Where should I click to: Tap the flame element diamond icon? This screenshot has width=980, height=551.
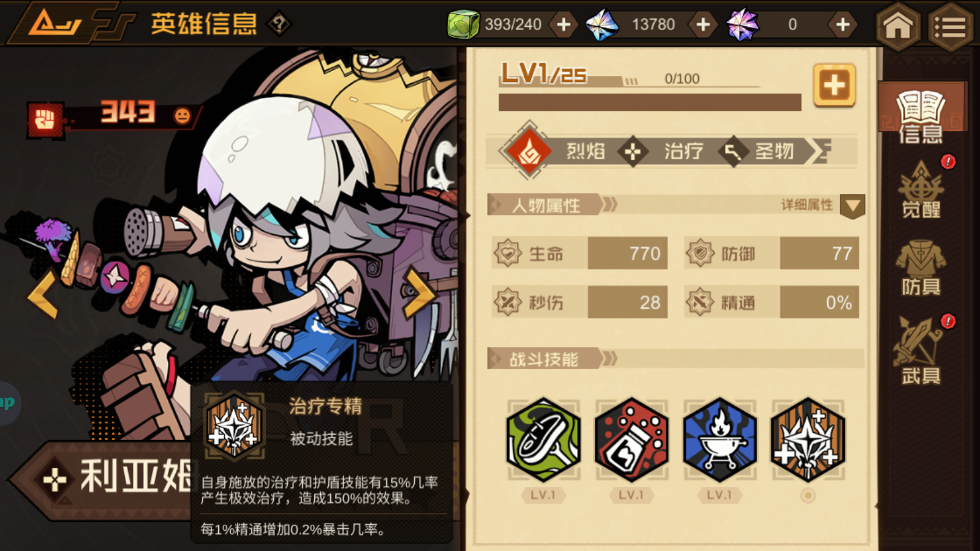tap(529, 151)
